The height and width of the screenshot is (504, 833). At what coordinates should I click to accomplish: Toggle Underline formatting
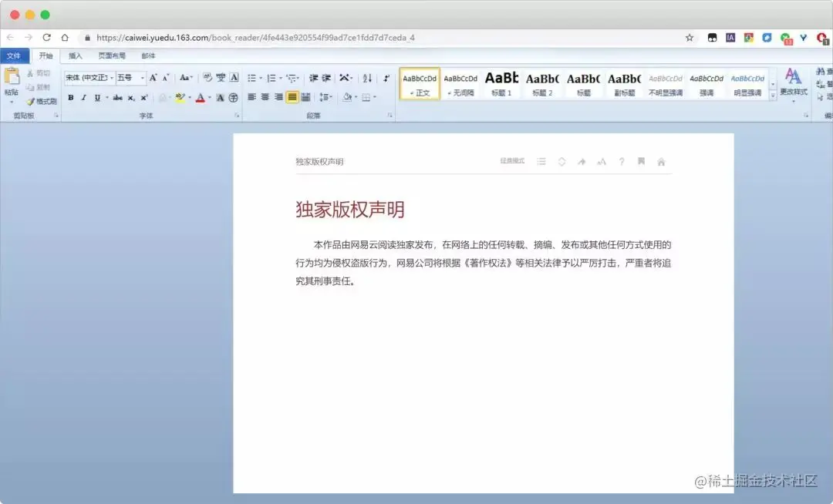coord(97,98)
